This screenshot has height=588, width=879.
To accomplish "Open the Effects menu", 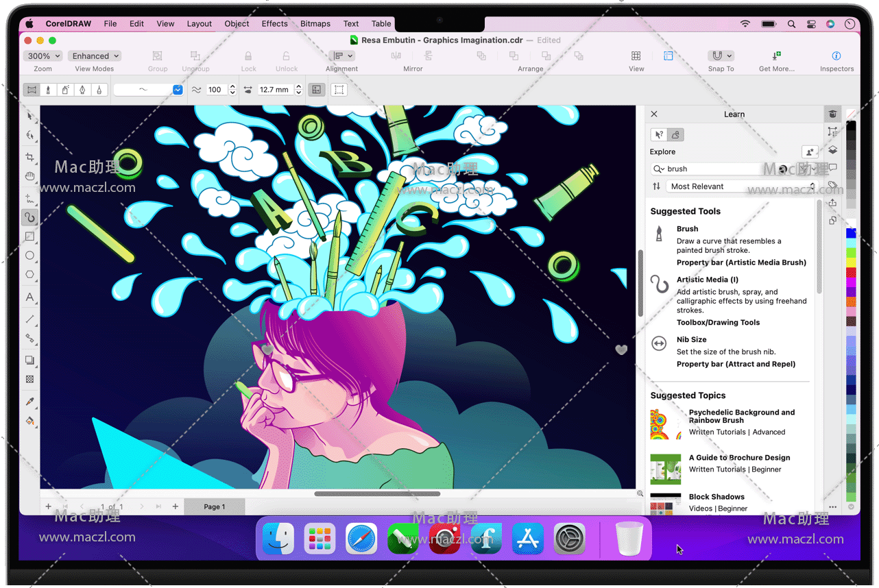I will 274,23.
